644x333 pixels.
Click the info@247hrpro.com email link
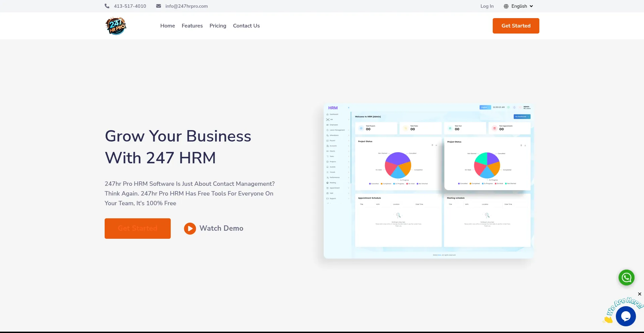click(186, 6)
